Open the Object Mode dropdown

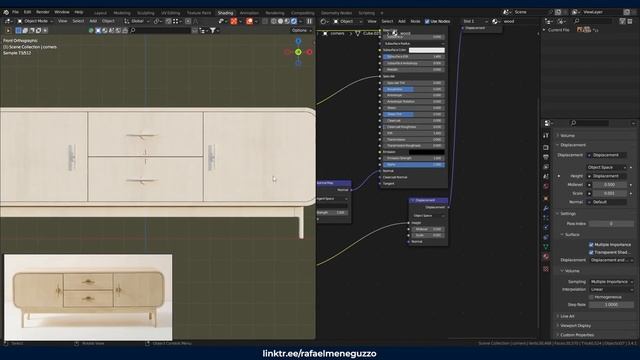point(35,21)
